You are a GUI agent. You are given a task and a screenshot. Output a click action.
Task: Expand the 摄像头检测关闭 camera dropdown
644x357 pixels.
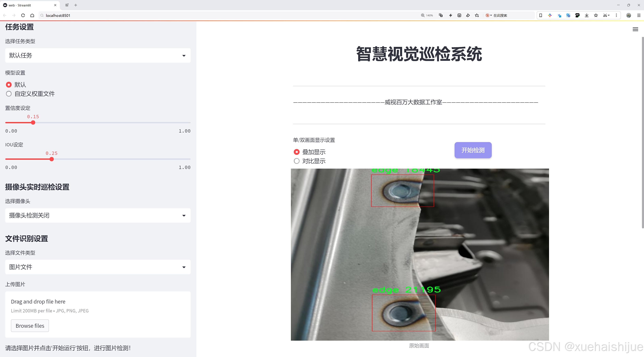coord(98,215)
